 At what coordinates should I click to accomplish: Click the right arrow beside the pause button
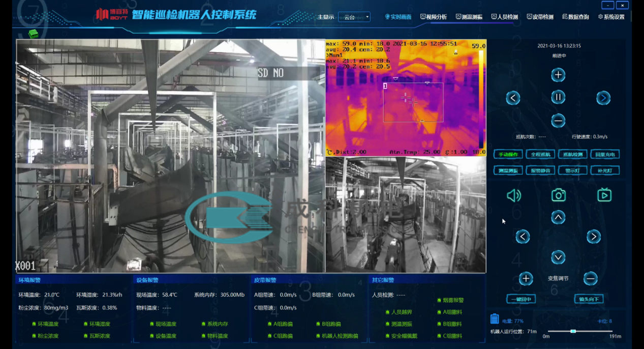point(603,98)
